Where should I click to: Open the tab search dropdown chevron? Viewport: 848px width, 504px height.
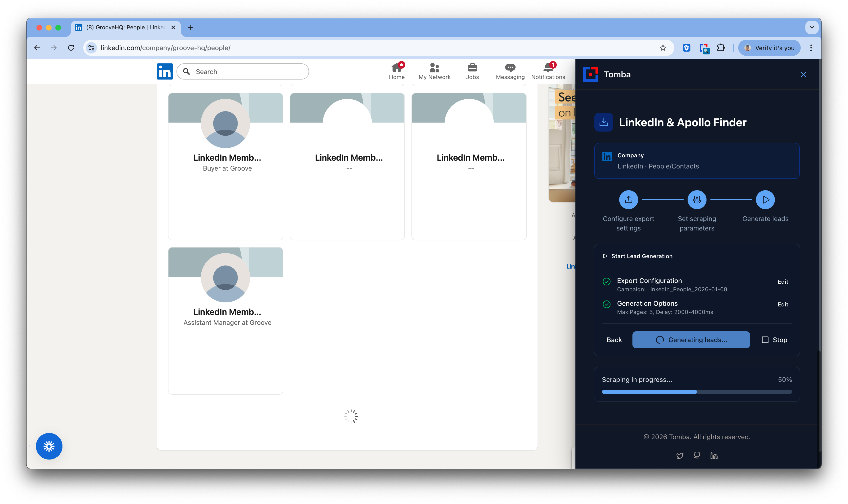tap(812, 27)
